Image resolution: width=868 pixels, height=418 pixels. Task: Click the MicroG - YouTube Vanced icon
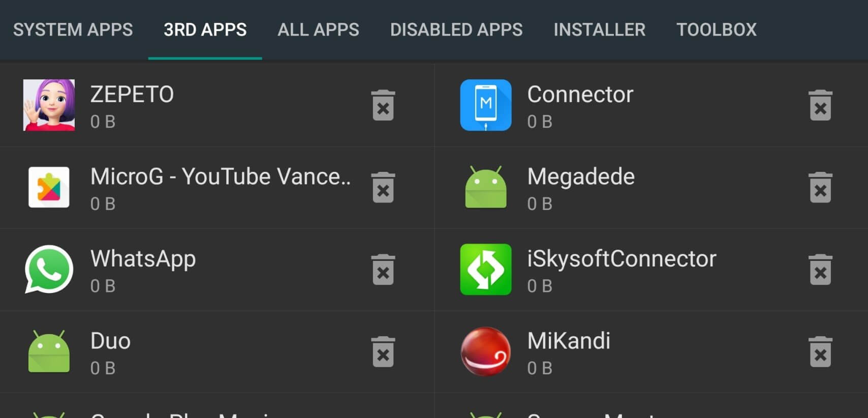49,187
